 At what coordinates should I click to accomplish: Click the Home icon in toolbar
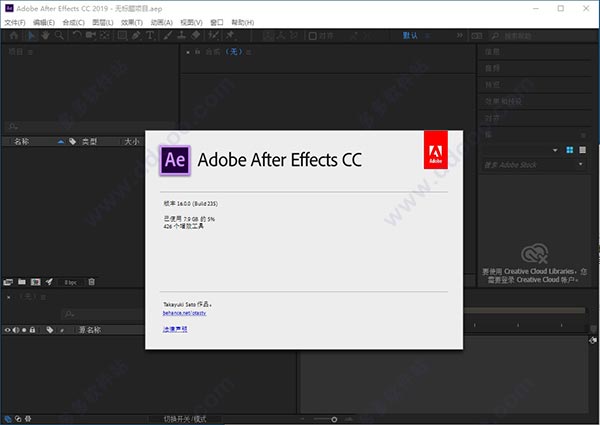pos(14,36)
